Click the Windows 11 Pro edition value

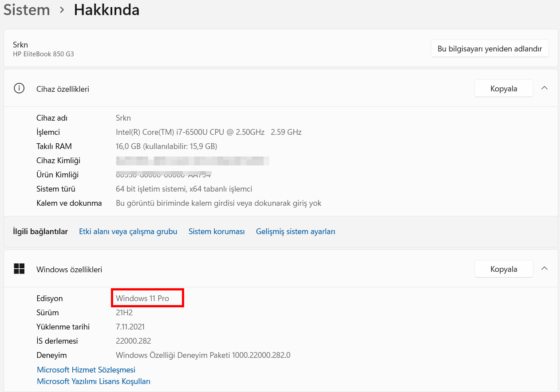[142, 298]
